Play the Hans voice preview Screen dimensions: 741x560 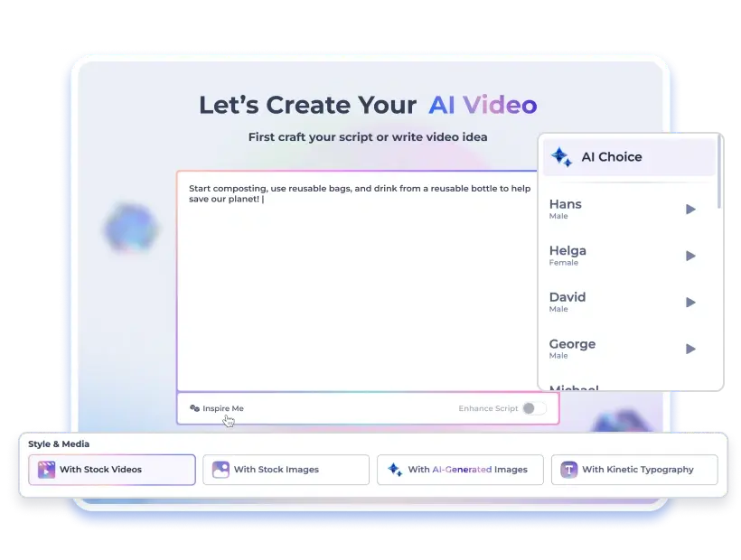pos(690,210)
